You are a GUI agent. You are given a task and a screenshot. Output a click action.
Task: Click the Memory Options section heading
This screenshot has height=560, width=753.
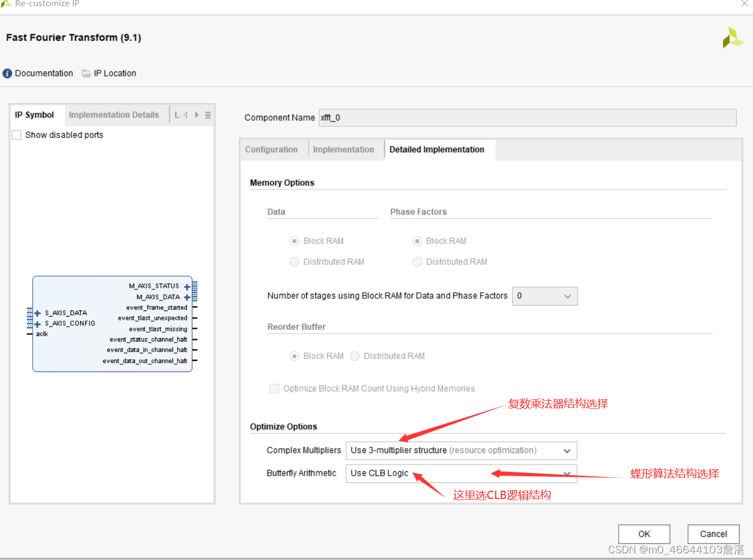[x=282, y=183]
